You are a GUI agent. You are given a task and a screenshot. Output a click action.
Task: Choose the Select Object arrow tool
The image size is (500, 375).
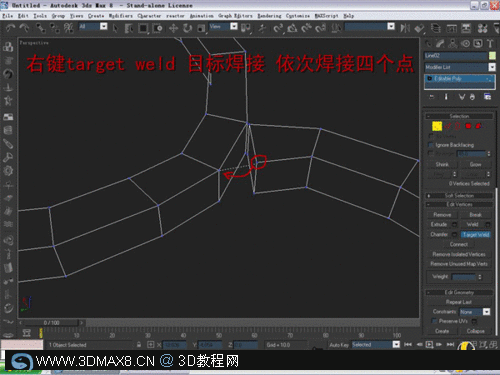click(x=116, y=28)
